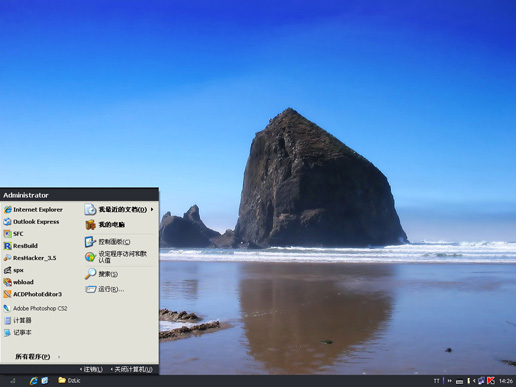The image size is (516, 387).
Task: Click the keyboard icon in the tray
Action: 459,381
